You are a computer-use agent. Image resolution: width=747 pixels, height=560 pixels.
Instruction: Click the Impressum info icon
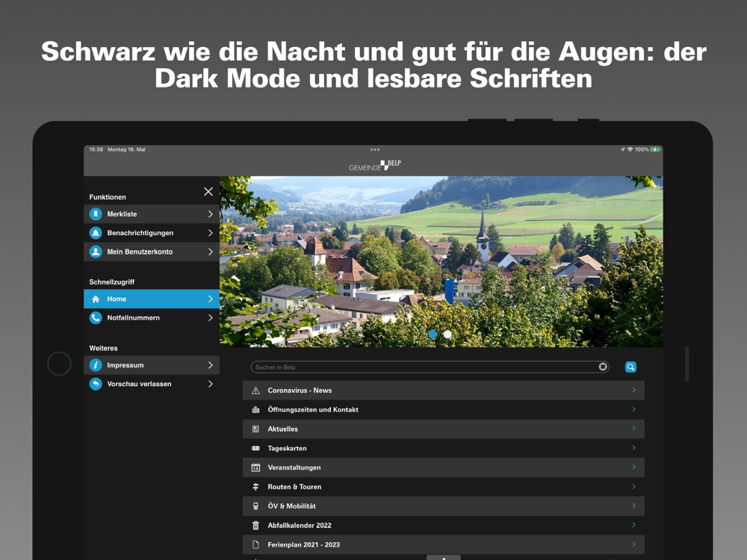[x=96, y=365]
